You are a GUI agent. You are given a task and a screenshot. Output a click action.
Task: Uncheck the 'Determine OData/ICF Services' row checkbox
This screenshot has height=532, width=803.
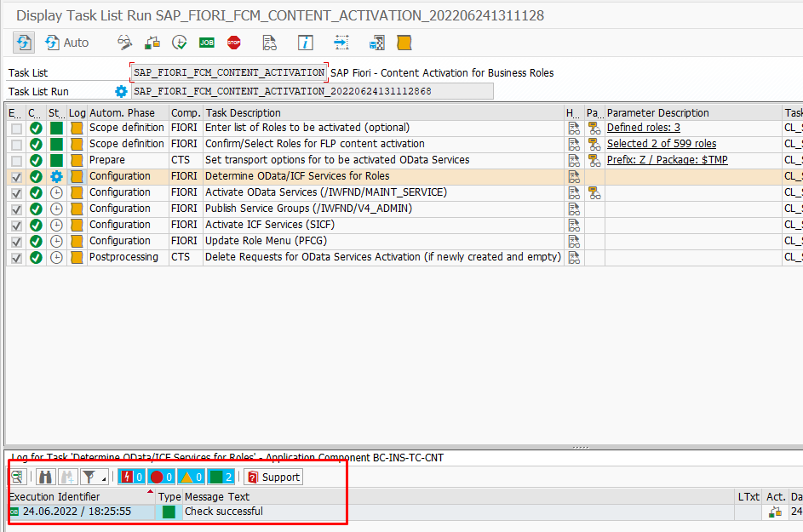tap(16, 177)
